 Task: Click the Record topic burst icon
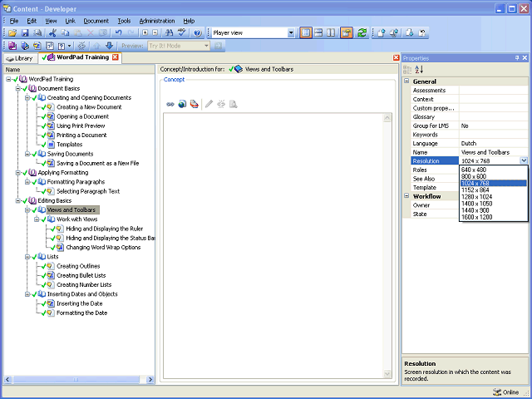[81, 46]
